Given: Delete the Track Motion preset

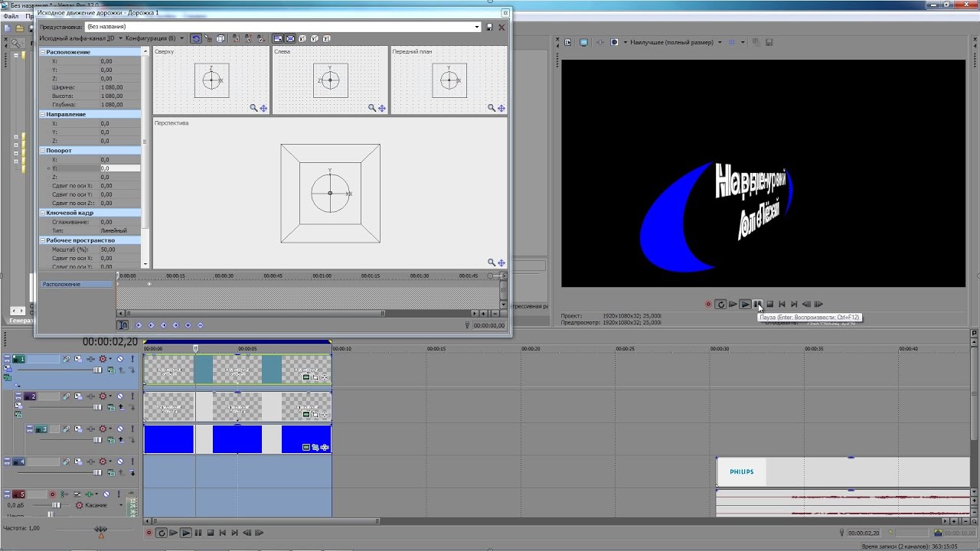Looking at the screenshot, I should point(501,27).
